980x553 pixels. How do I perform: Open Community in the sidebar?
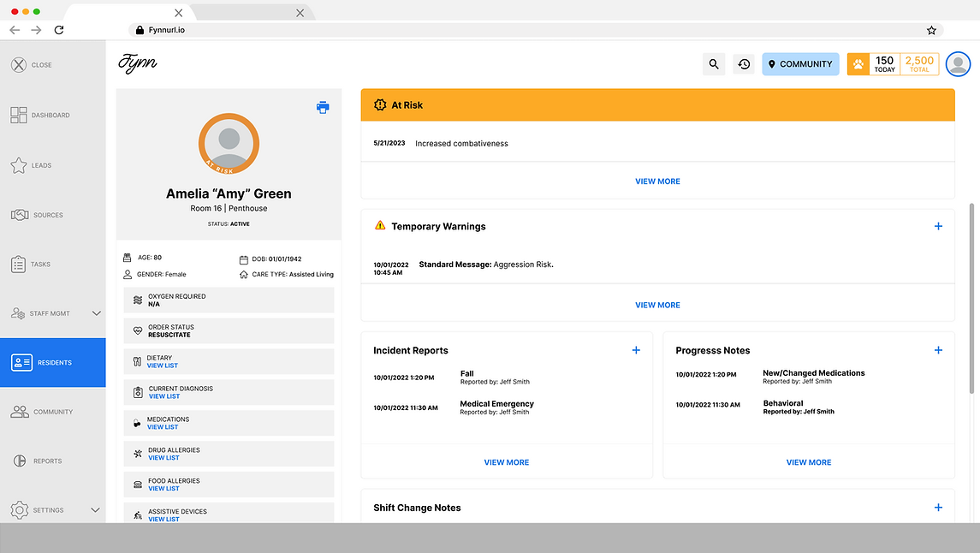(41, 412)
